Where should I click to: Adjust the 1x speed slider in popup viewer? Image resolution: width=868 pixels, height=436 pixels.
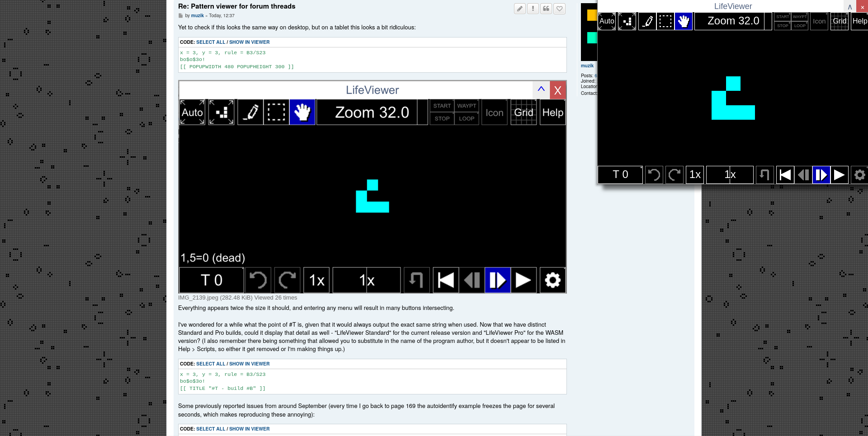(730, 175)
